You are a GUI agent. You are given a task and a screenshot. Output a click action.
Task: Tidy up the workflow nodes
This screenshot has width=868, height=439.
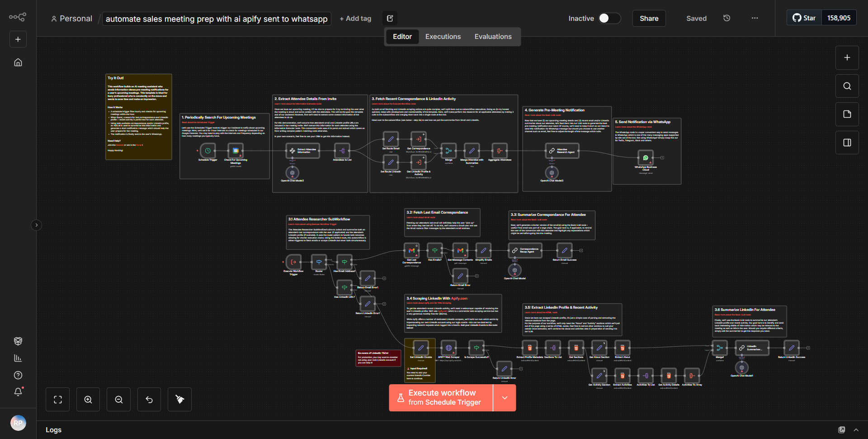[x=179, y=400]
